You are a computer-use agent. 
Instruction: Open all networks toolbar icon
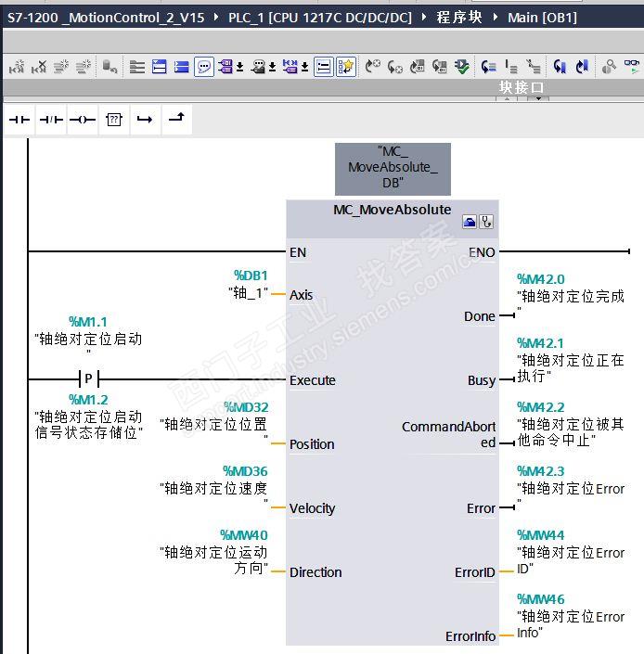(160, 67)
